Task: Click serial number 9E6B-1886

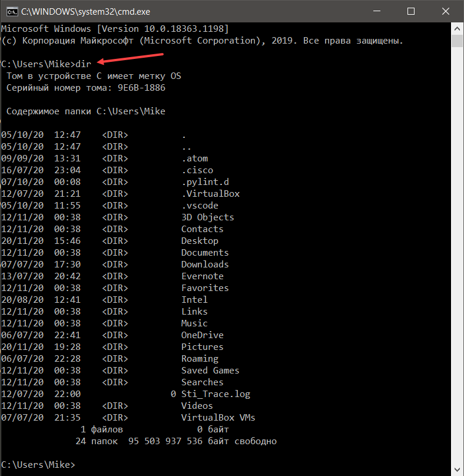Action: point(141,88)
